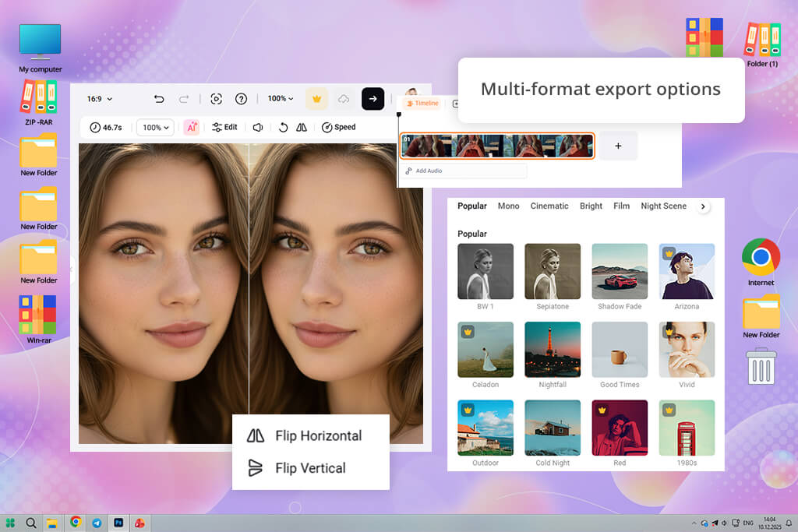Select the video clip on the timeline
Viewport: 798px width, 532px height.
click(497, 146)
